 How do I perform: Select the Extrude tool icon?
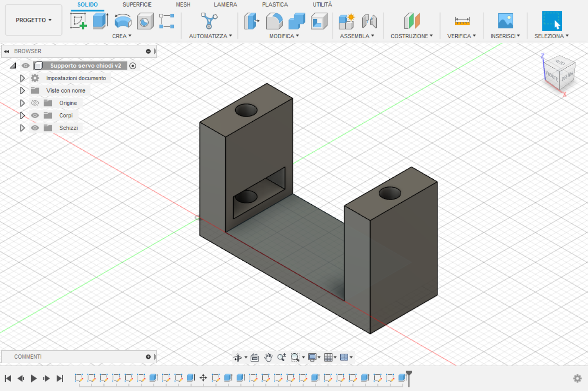click(100, 21)
